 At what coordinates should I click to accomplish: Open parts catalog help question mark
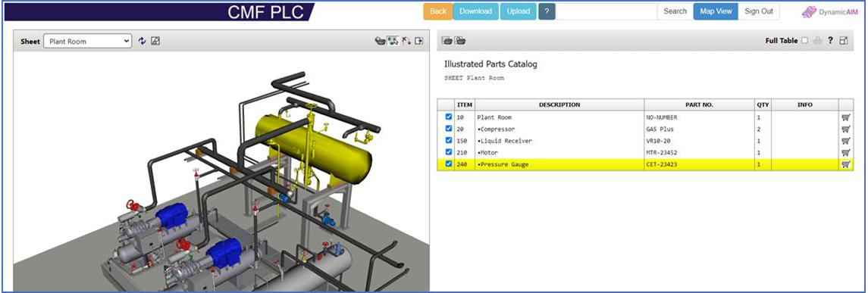[830, 40]
